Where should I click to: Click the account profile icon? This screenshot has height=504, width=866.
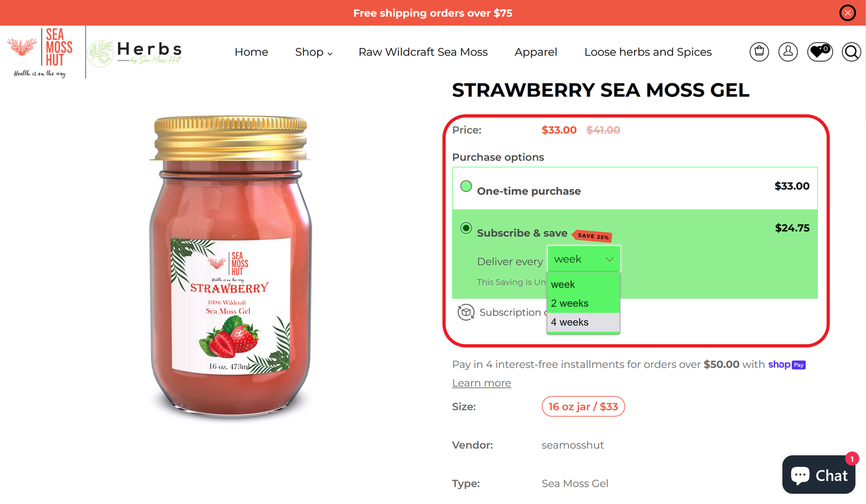(x=787, y=52)
